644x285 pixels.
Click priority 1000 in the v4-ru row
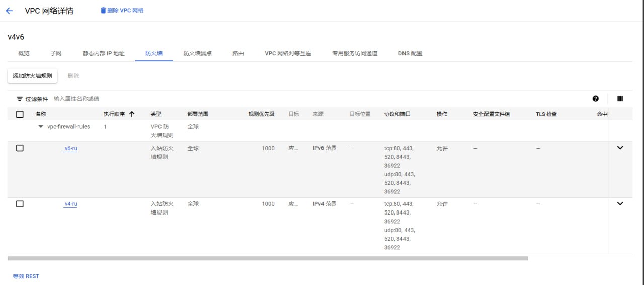point(268,204)
